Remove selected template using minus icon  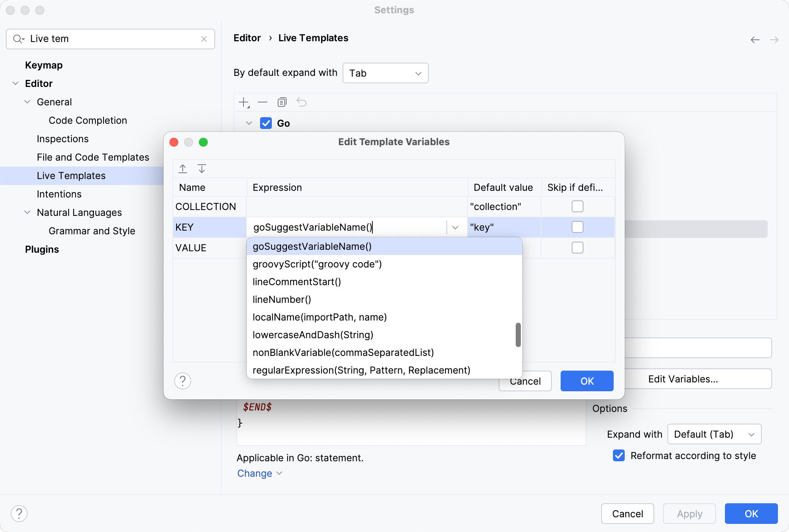click(x=263, y=102)
